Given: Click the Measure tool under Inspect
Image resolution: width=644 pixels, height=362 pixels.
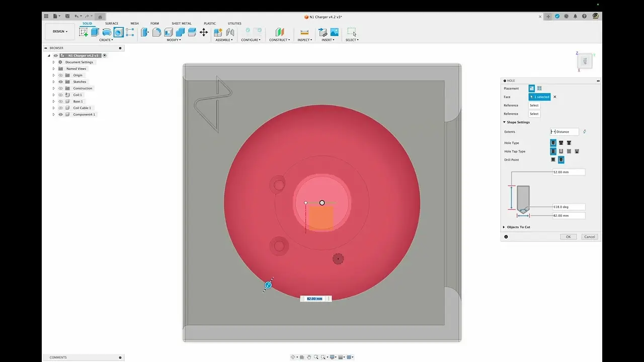Looking at the screenshot, I should [x=304, y=32].
